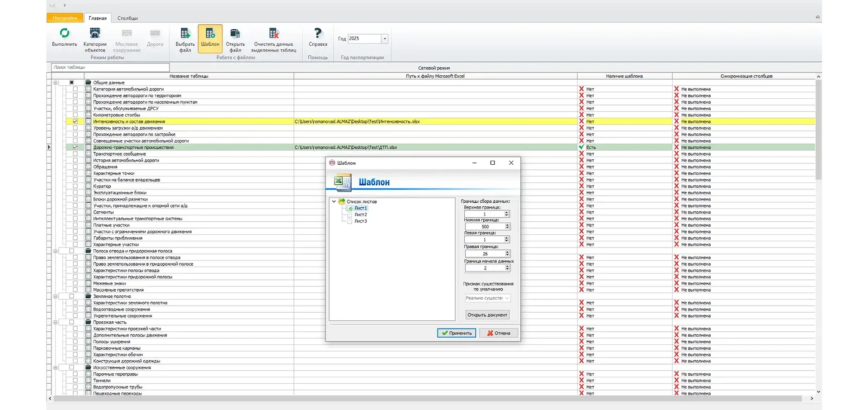
Task: Open the Справка help icon
Action: [x=318, y=33]
